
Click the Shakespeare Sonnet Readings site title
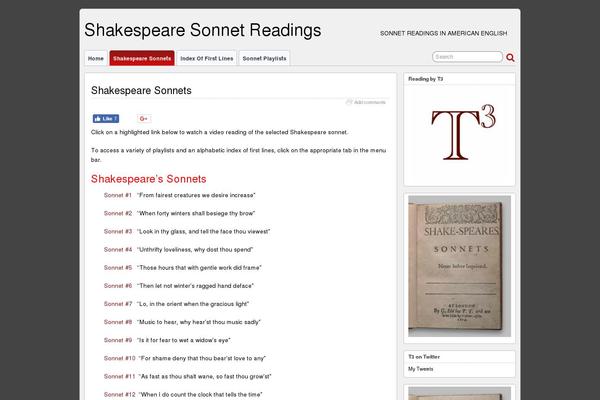click(x=203, y=30)
